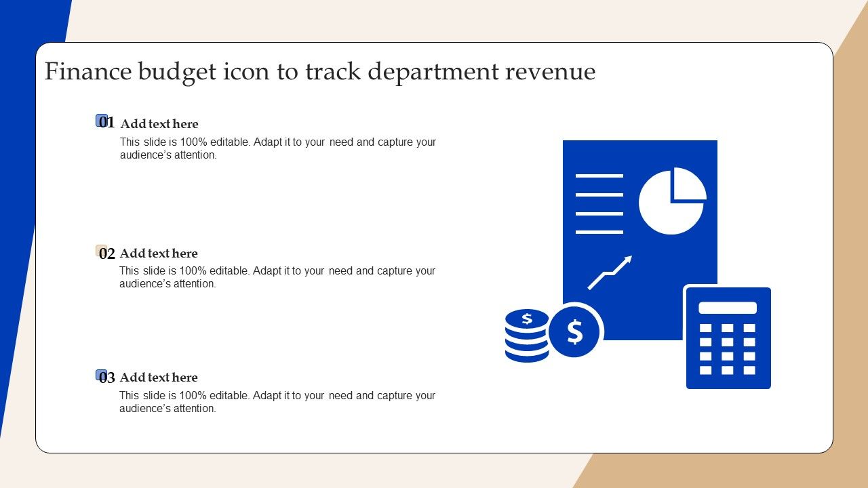Viewport: 868px width, 488px height.
Task: Select the stacked coins icon
Action: tap(527, 335)
